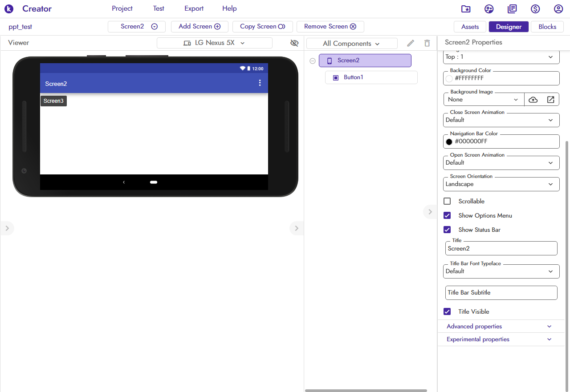Open the LG Nexus 5X device dropdown
570x392 pixels.
point(215,43)
